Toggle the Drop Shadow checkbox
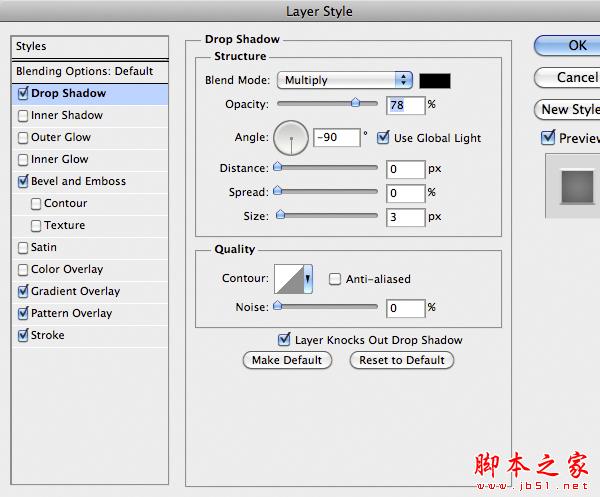 tap(23, 93)
